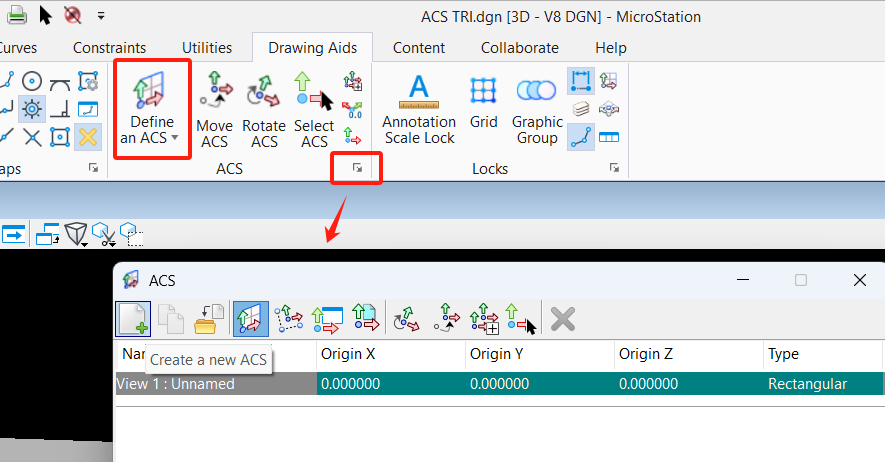Choose the Select ACS ribbon tool
Screen dimensions: 885x462
point(314,110)
